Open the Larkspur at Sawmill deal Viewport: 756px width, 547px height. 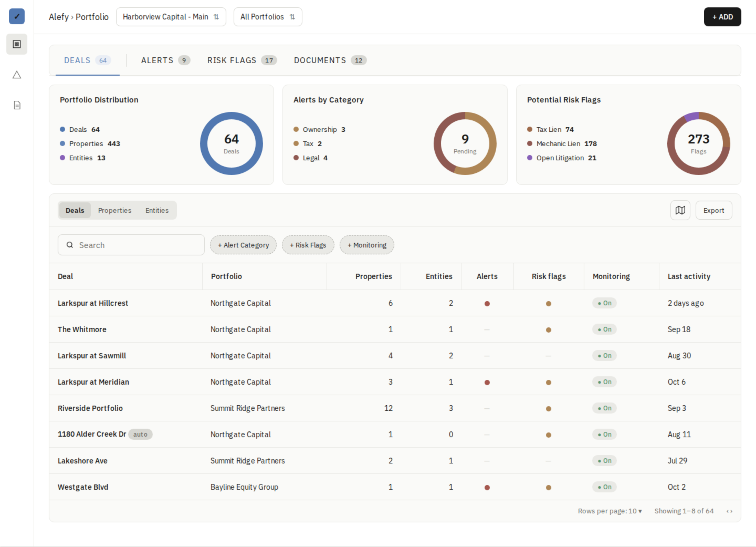tap(92, 355)
